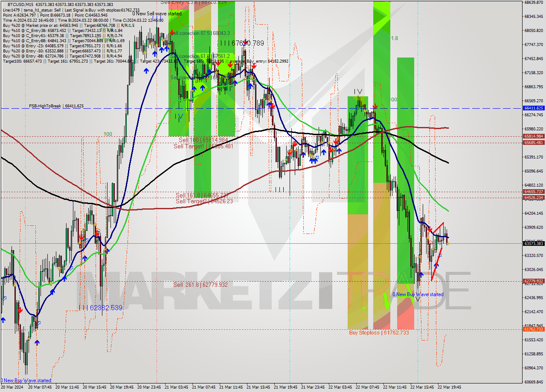Click the 64204.145 price axis label
The height and width of the screenshot is (392, 546).
click(534, 213)
